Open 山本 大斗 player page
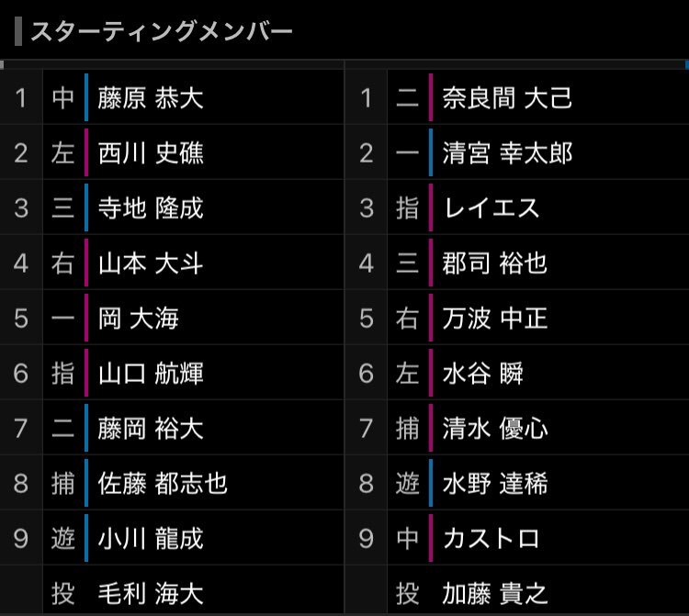 click(x=151, y=263)
